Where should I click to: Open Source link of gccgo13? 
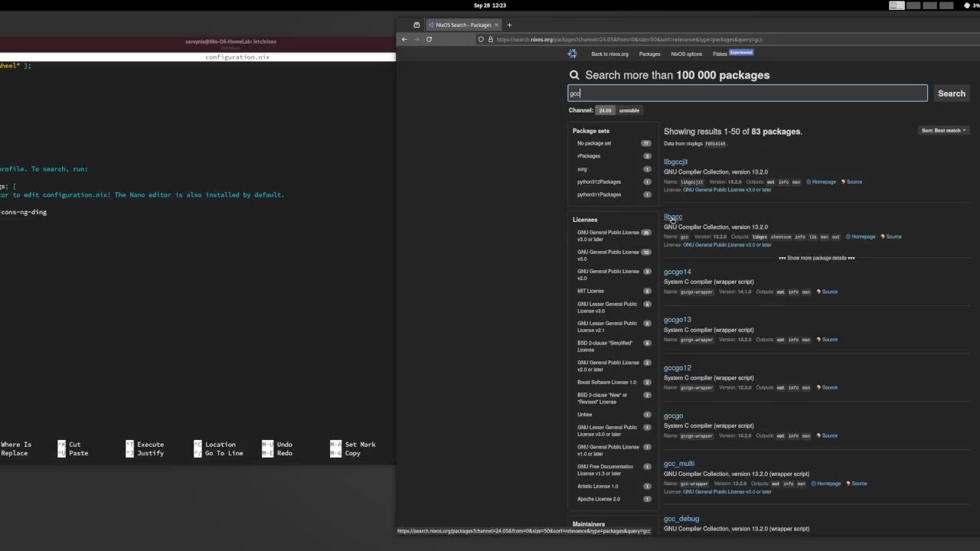click(x=827, y=340)
